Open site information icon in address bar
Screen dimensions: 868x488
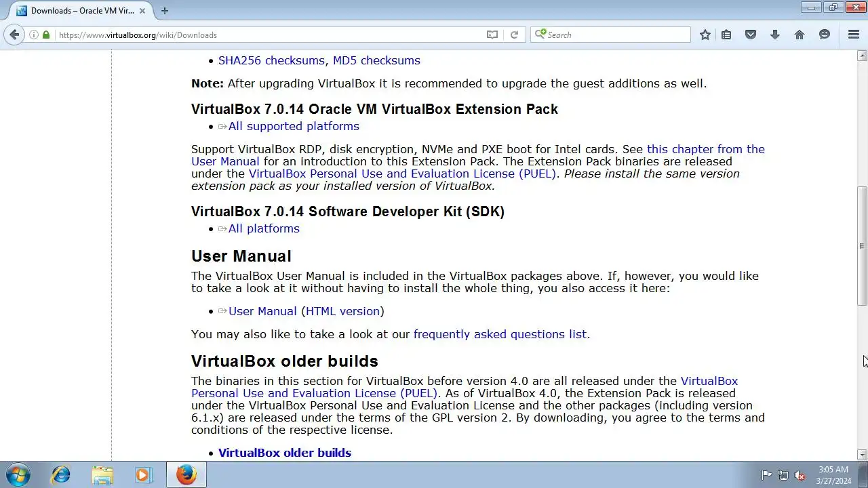click(x=34, y=35)
